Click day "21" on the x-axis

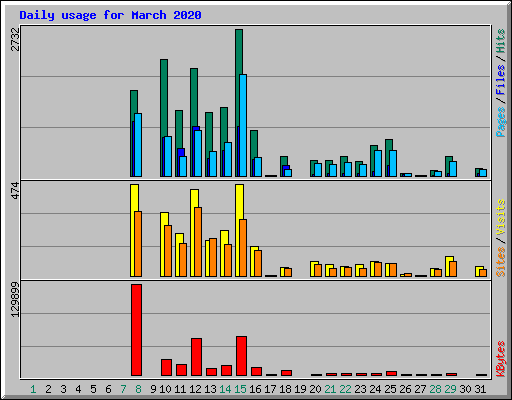(330, 389)
